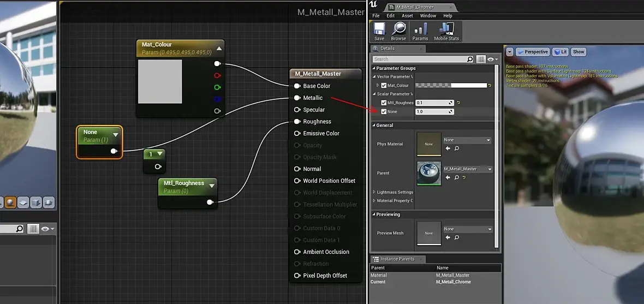Click the Normal input pin
The image size is (644, 304).
(297, 169)
